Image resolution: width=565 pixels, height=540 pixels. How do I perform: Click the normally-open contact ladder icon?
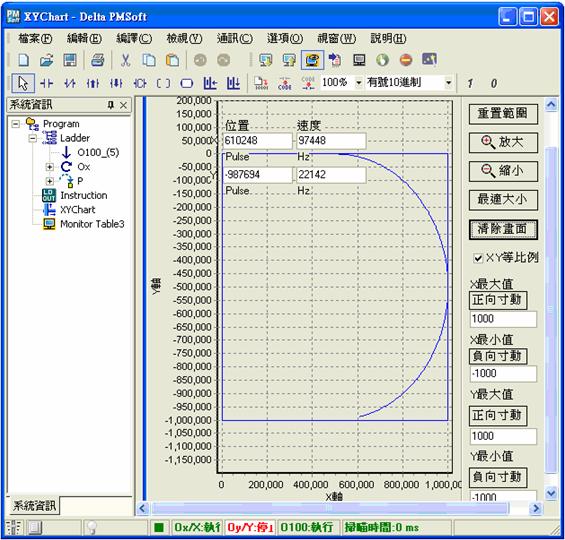(47, 84)
